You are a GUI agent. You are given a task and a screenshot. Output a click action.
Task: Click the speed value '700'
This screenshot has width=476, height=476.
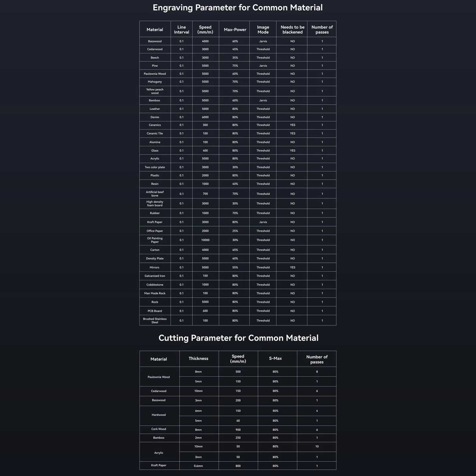tap(205, 194)
